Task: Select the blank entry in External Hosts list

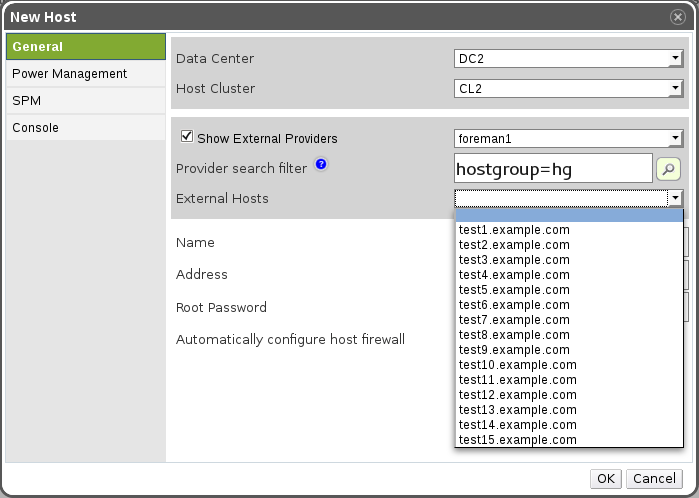Action: (568, 215)
